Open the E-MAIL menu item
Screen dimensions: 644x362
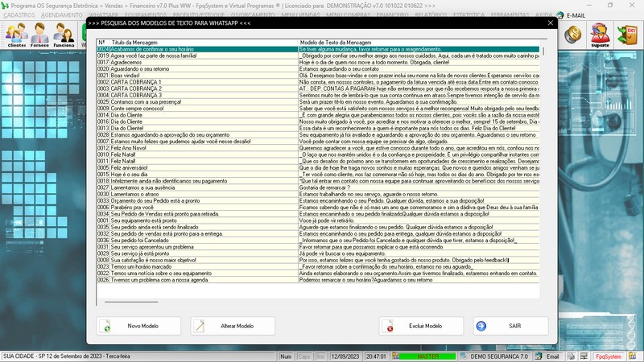click(576, 15)
